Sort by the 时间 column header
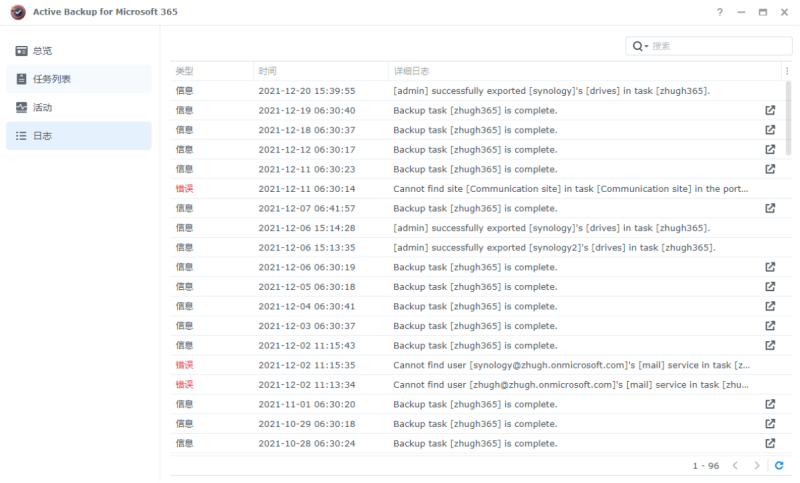The width and height of the screenshot is (800, 483). 320,71
